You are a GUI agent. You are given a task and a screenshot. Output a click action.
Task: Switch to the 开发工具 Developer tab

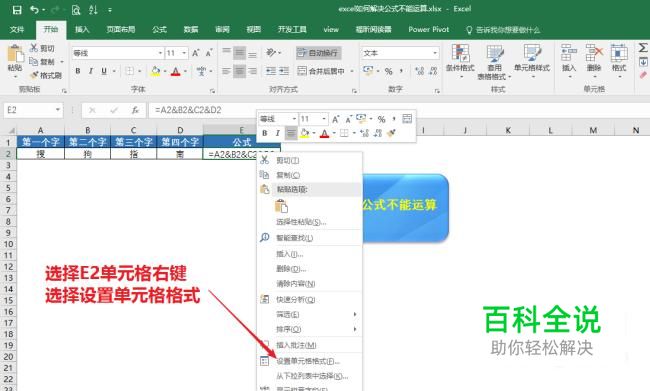click(292, 29)
